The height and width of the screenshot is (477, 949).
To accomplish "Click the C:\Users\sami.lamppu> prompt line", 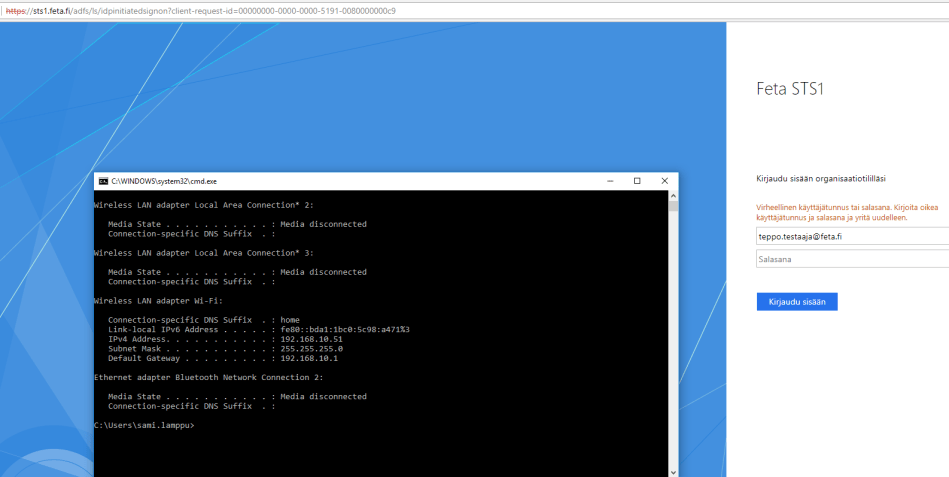I will [x=143, y=425].
